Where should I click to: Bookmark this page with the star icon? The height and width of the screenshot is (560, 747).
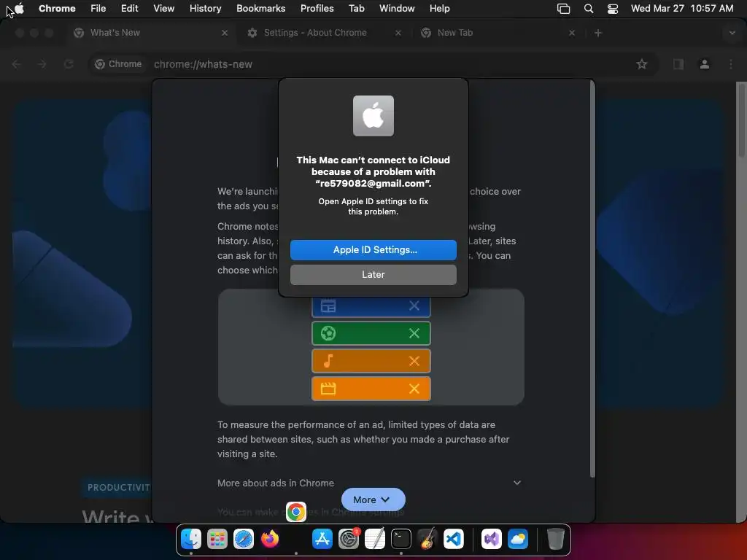642,64
